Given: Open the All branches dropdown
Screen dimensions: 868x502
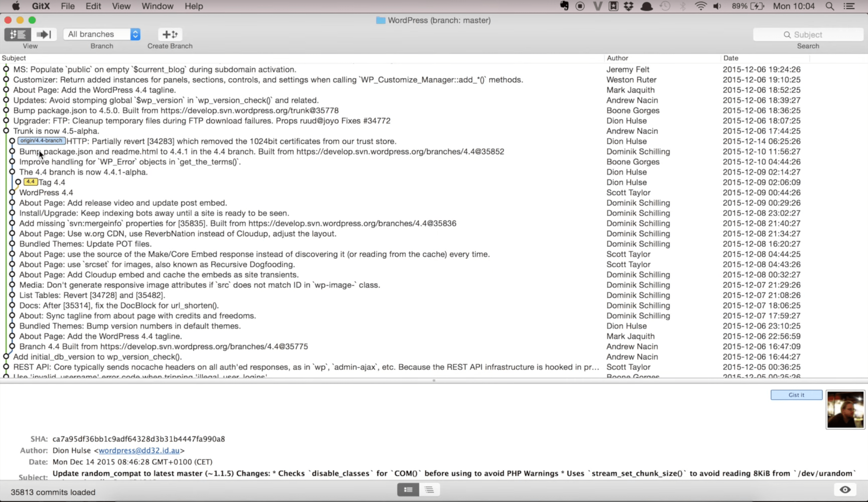Looking at the screenshot, I should pos(102,34).
